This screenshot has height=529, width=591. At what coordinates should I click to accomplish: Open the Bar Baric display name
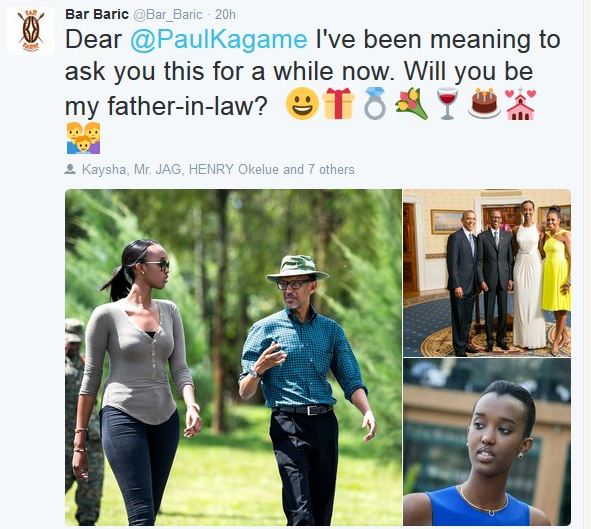96,14
